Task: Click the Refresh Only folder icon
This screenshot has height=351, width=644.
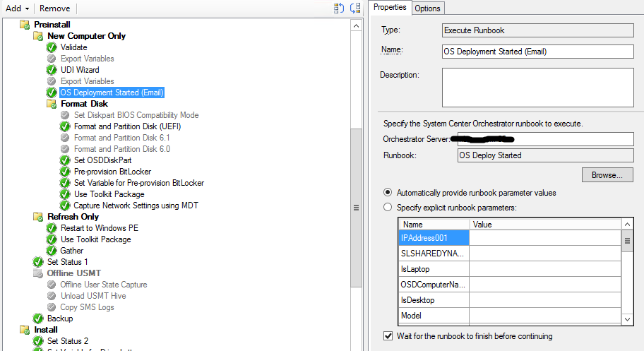Action: [x=38, y=217]
